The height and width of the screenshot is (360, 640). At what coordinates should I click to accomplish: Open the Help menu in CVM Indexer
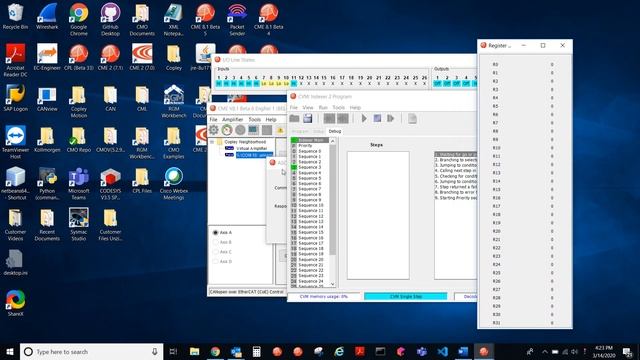click(355, 107)
